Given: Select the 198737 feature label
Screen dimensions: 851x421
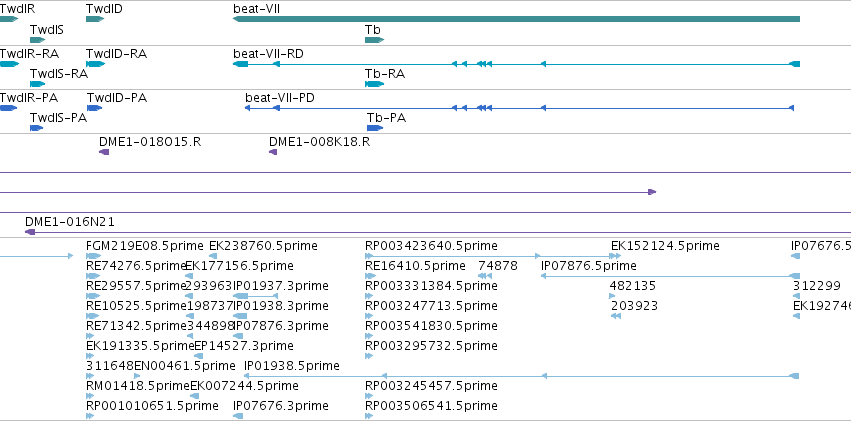Looking at the screenshot, I should tap(210, 306).
